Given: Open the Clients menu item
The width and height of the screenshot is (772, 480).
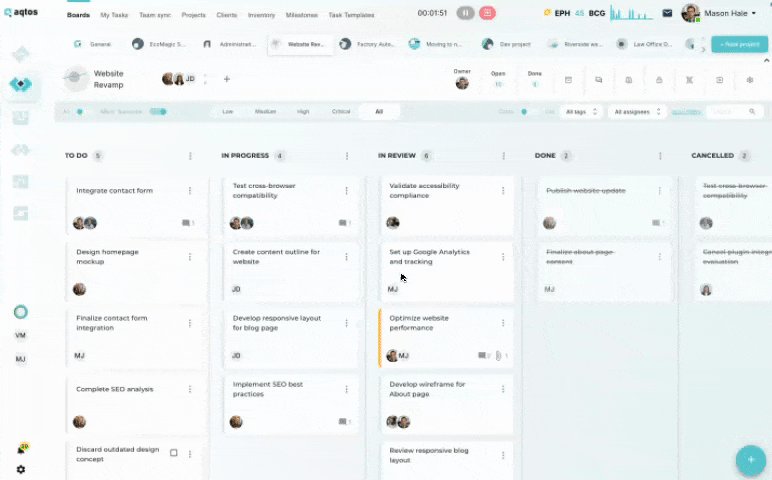Looking at the screenshot, I should tap(226, 15).
